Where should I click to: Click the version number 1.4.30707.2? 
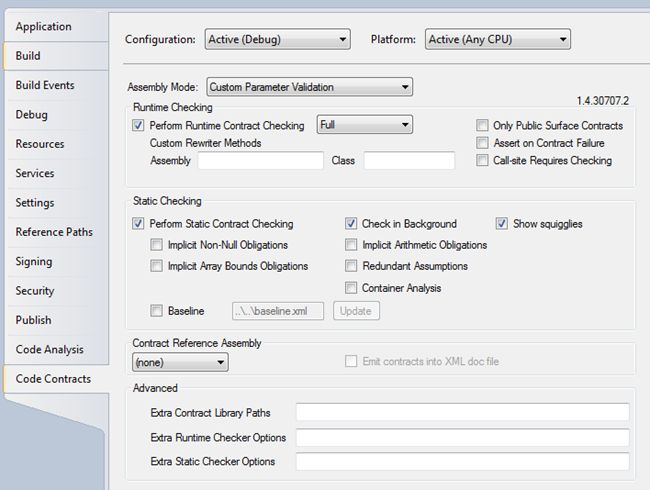coord(603,101)
